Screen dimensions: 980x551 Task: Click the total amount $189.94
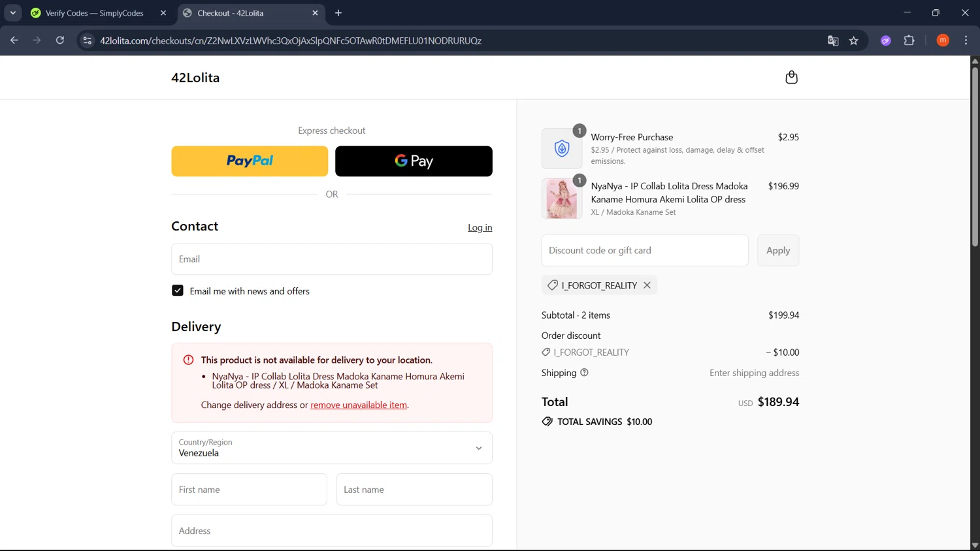click(778, 402)
